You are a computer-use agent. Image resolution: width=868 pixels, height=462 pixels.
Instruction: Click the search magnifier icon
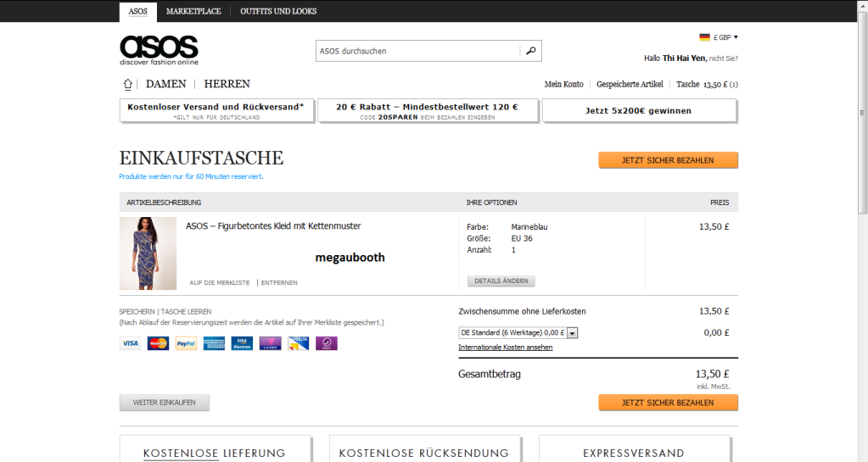click(530, 51)
